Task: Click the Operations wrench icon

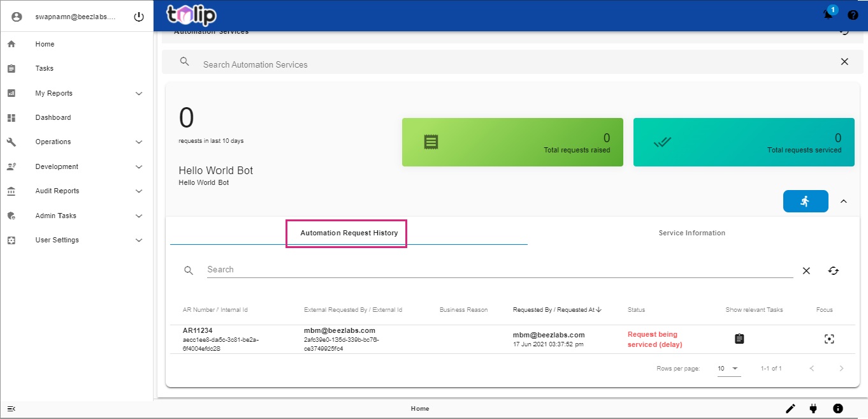Action: (x=11, y=142)
